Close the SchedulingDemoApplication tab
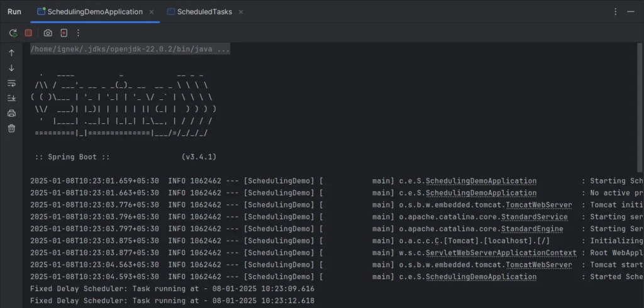 pyautogui.click(x=152, y=12)
